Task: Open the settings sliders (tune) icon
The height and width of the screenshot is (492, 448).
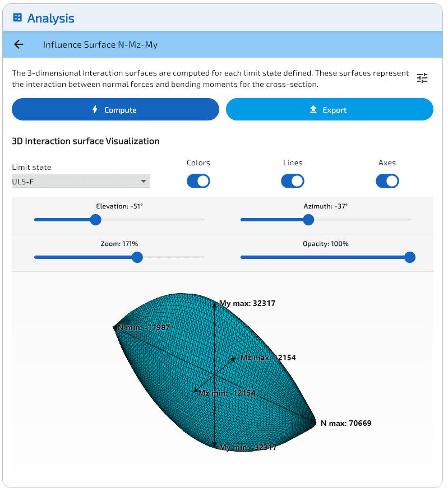Action: (x=422, y=78)
